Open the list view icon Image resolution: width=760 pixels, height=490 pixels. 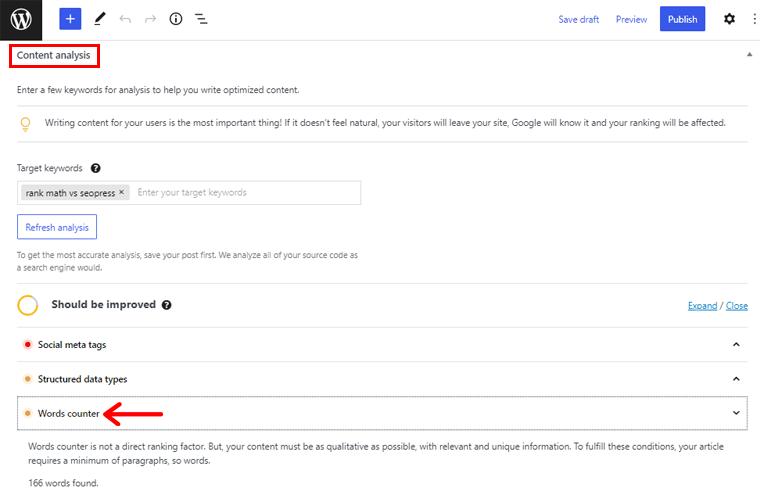(x=201, y=19)
